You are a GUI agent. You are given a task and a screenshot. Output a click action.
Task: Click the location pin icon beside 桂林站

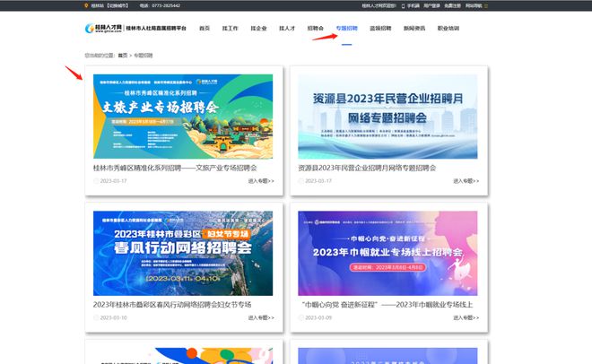[x=86, y=5]
